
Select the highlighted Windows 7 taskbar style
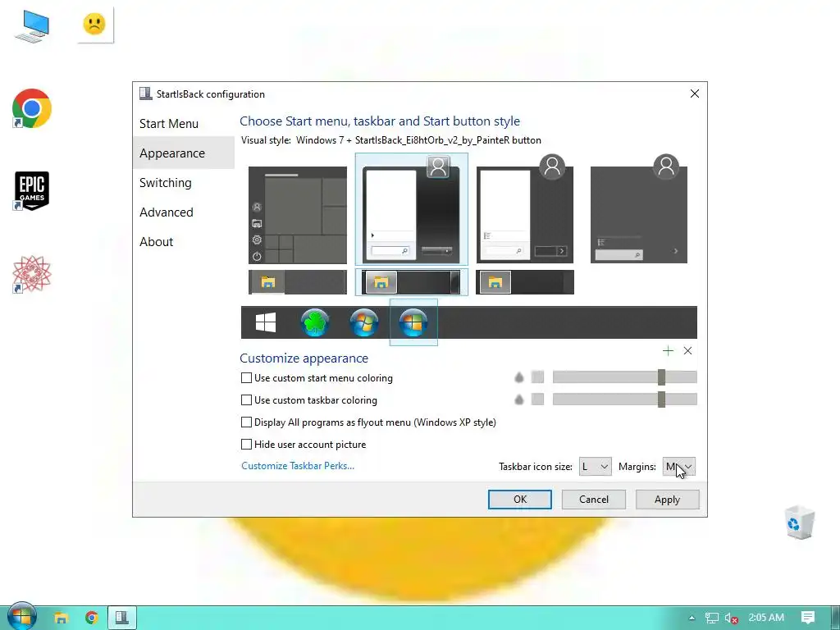point(412,282)
